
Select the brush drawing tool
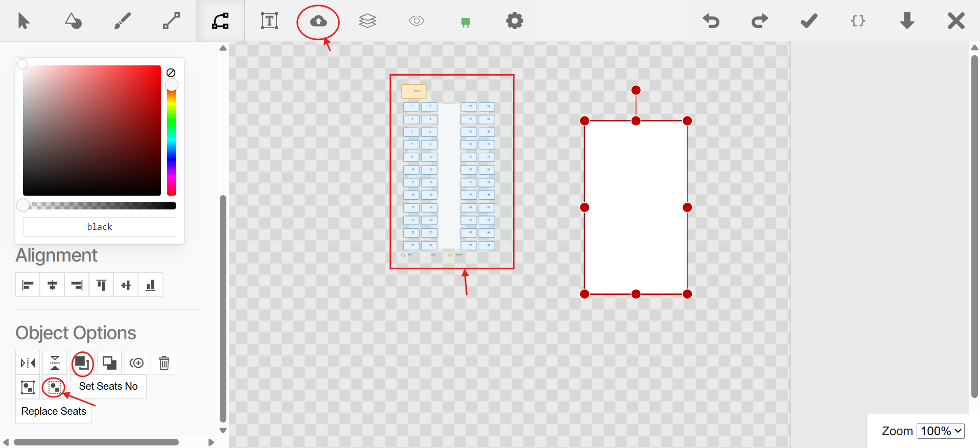pos(122,21)
